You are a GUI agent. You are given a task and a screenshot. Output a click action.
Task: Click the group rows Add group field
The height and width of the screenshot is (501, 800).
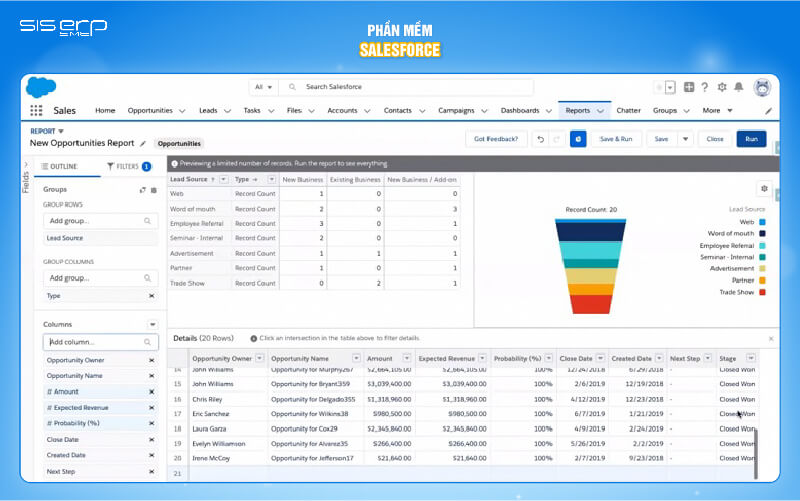[x=101, y=221]
